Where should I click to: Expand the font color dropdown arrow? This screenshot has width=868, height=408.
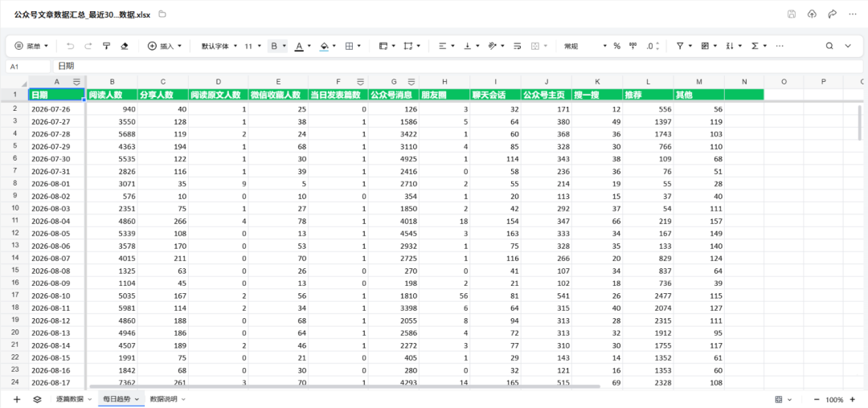[x=309, y=47]
